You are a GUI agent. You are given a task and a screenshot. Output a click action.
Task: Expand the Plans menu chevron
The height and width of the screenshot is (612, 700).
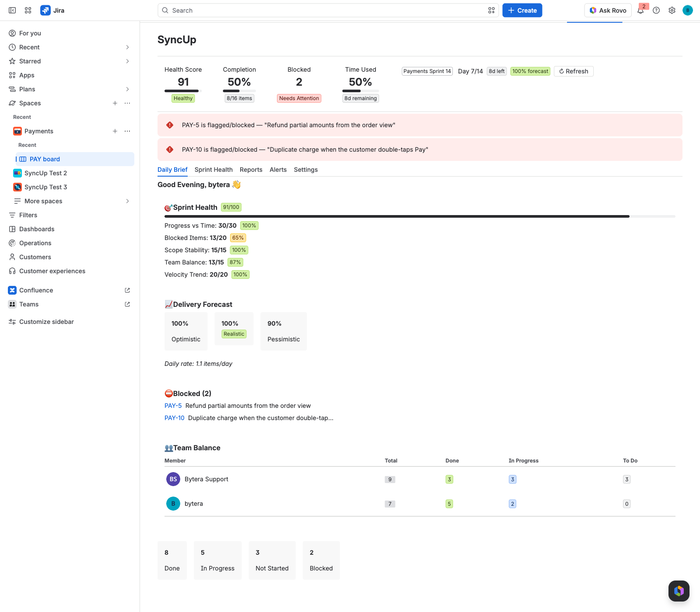[x=127, y=89]
